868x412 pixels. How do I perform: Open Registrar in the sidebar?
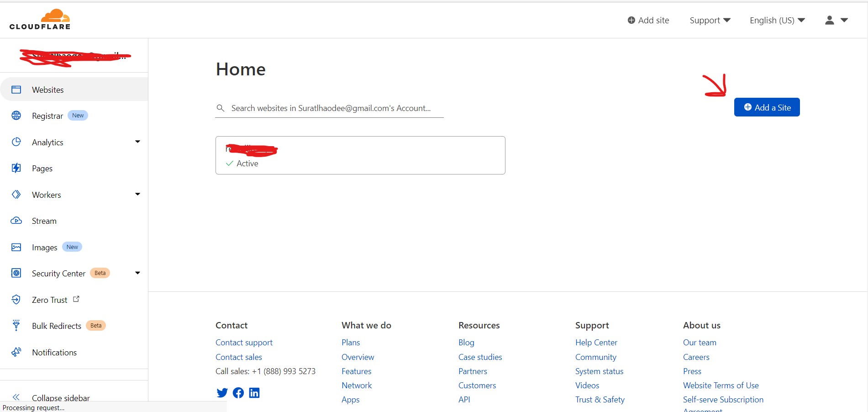[x=47, y=116]
